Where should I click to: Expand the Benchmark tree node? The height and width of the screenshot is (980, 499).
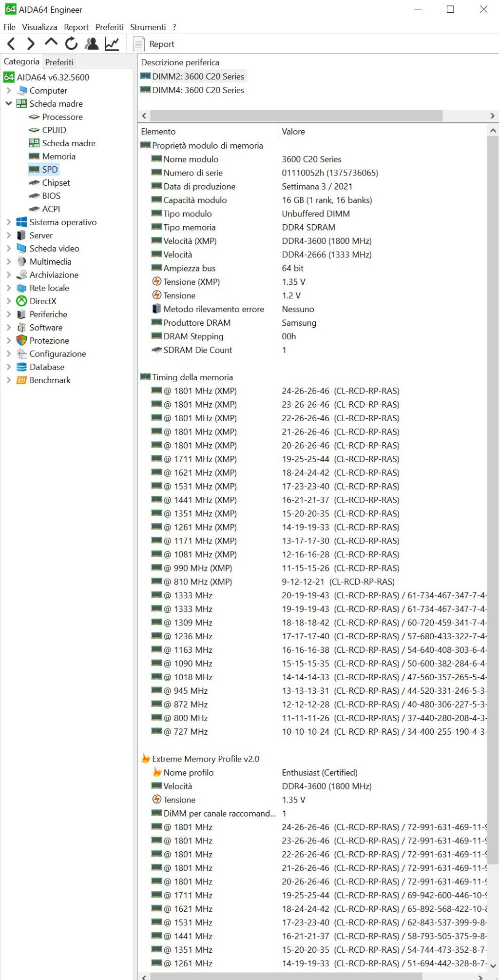point(9,380)
